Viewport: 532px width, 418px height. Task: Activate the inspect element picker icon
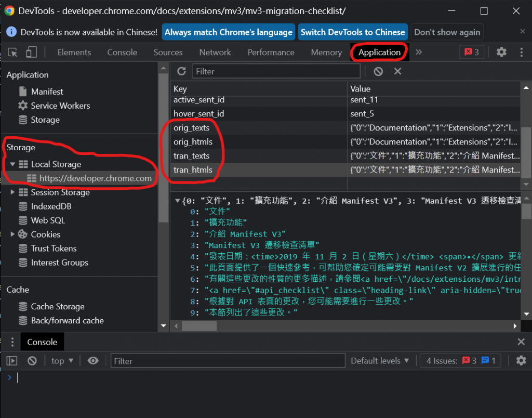(x=12, y=53)
